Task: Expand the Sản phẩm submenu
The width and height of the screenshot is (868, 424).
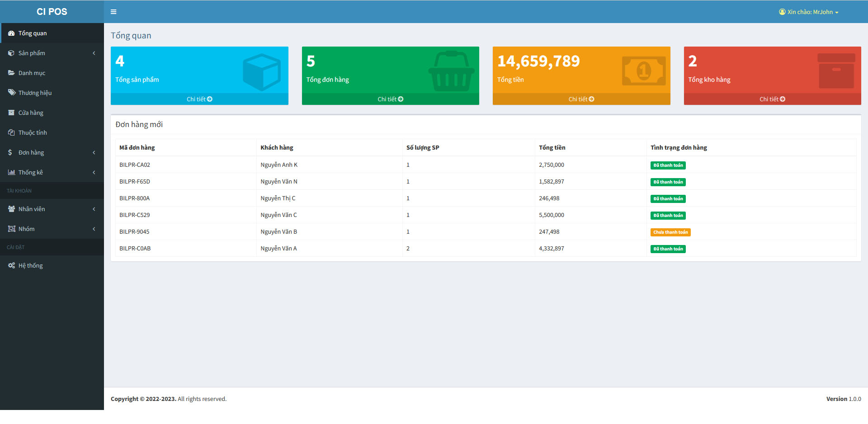Action: [94, 53]
